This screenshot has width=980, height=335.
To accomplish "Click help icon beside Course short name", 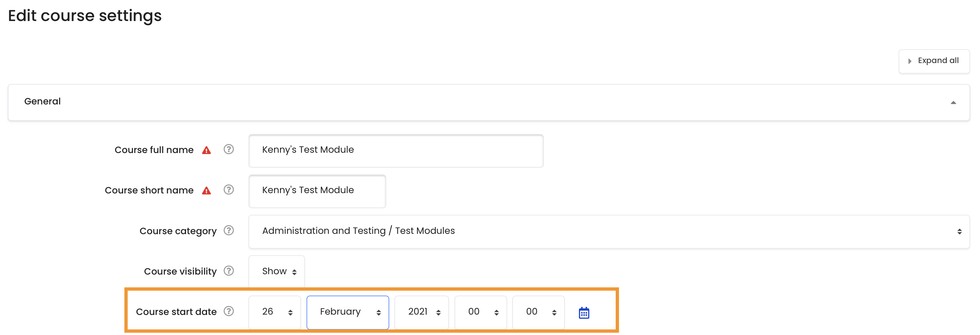I will pyautogui.click(x=228, y=190).
